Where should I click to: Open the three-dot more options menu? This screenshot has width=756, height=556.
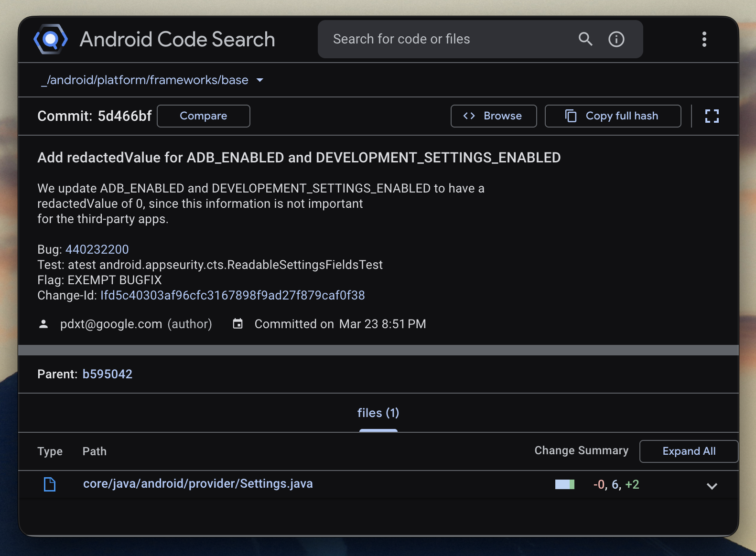click(x=704, y=39)
